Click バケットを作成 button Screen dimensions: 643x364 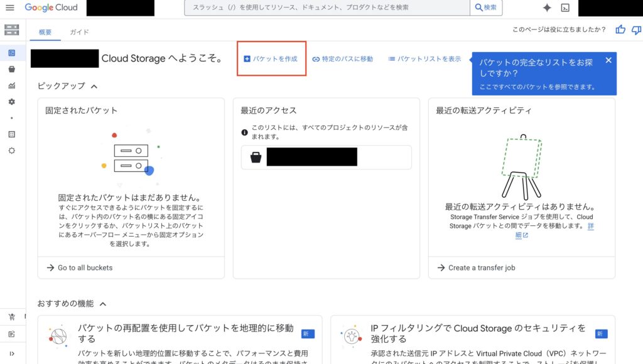coord(271,59)
